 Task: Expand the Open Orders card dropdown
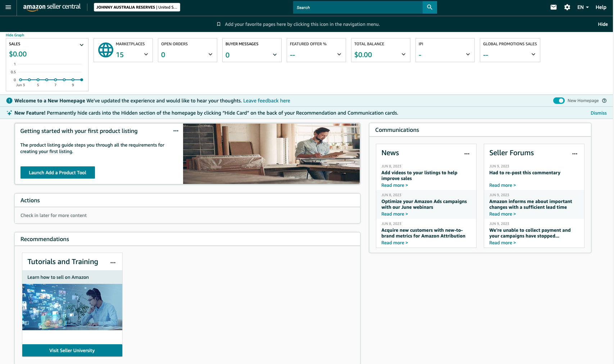point(210,54)
